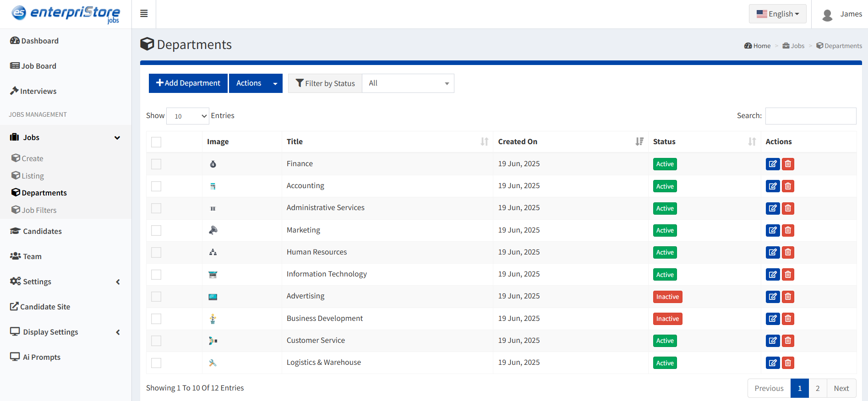Viewport: 868px width, 401px height.
Task: Open the English language dropdown
Action: (777, 14)
